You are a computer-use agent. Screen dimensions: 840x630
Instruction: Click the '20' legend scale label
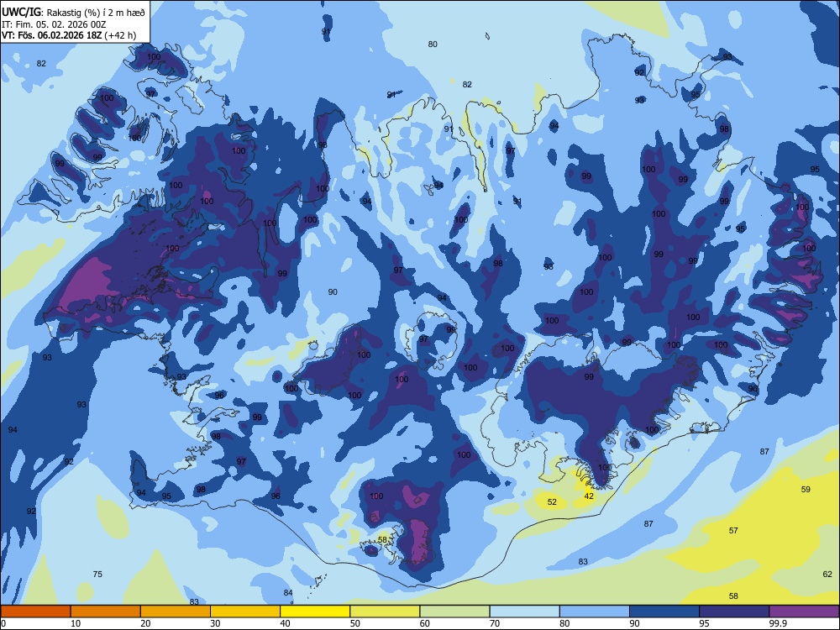point(145,623)
